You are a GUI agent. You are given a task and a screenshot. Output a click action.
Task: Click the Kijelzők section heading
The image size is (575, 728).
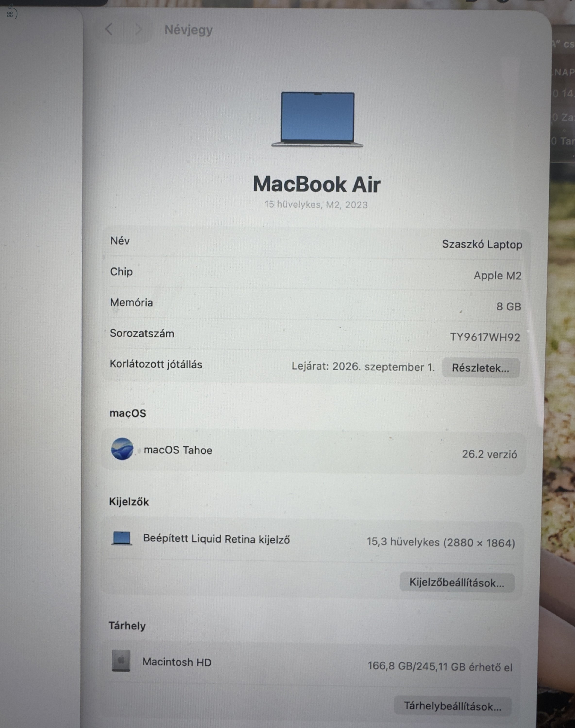[x=129, y=502]
